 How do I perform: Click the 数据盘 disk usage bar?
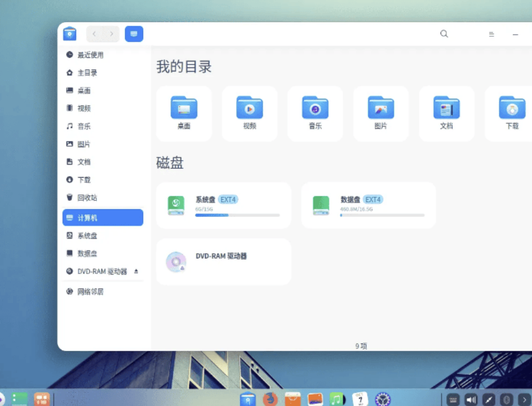[x=382, y=215]
